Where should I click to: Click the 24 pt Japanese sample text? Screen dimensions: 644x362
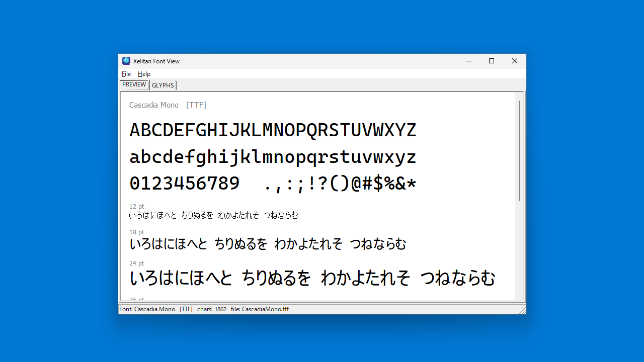click(x=312, y=278)
